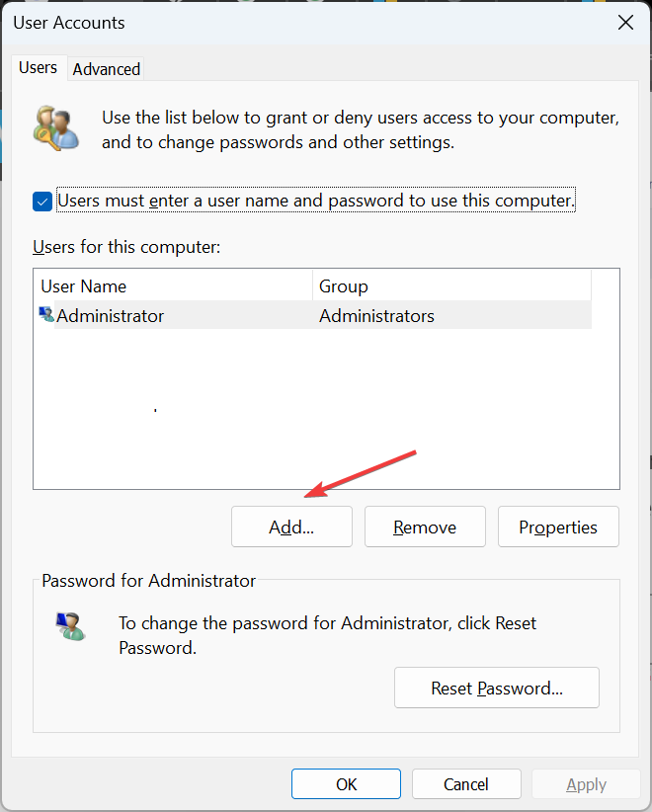The height and width of the screenshot is (812, 652).
Task: Click the password section user icon
Action: point(70,626)
